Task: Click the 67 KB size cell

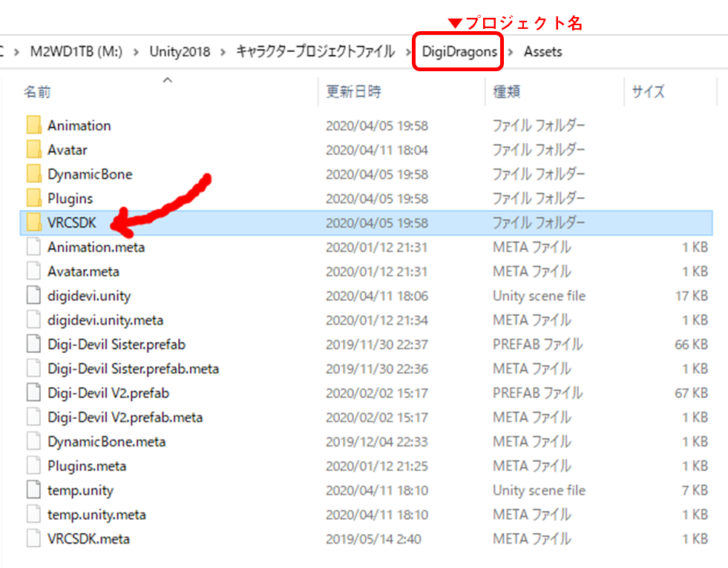Action: tap(692, 393)
